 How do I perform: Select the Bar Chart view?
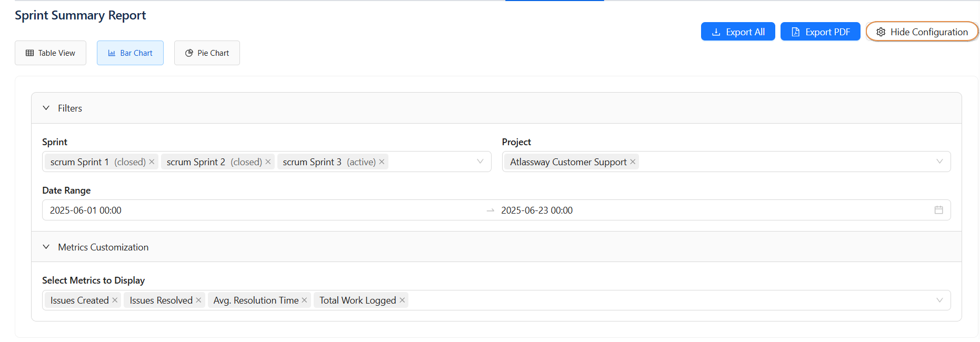coord(130,53)
